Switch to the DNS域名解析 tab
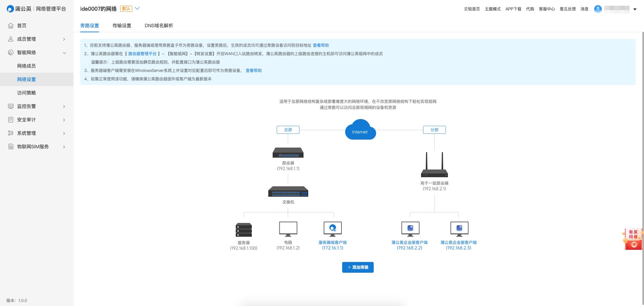 [158, 26]
